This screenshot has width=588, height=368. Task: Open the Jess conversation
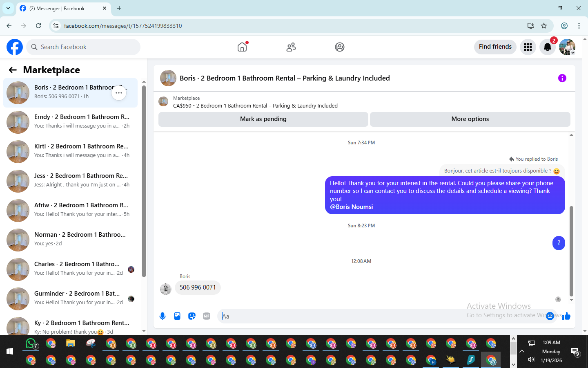click(x=70, y=181)
